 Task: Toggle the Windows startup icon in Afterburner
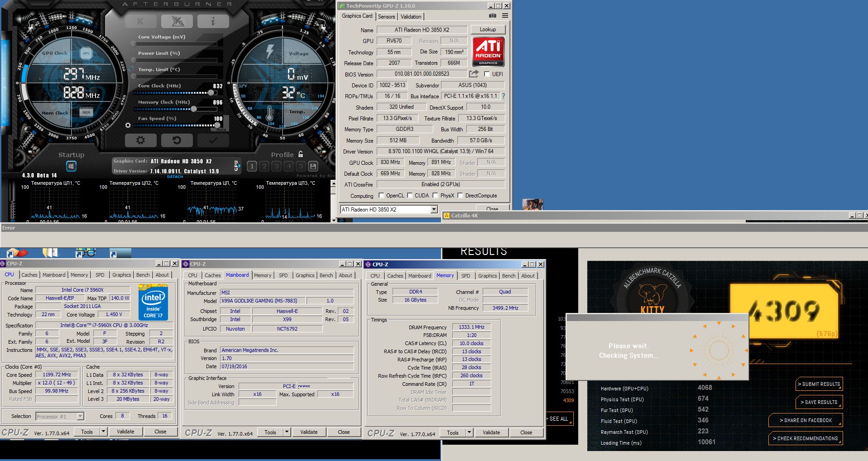coord(71,166)
